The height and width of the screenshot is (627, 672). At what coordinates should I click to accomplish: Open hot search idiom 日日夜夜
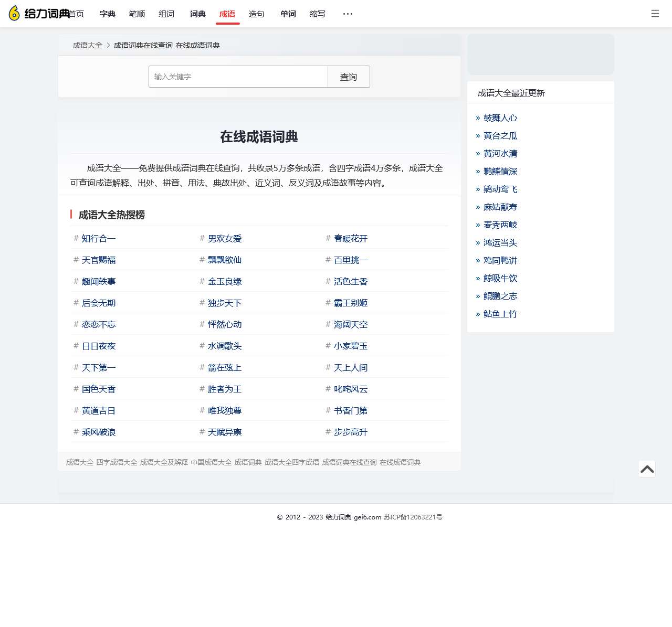click(x=99, y=346)
